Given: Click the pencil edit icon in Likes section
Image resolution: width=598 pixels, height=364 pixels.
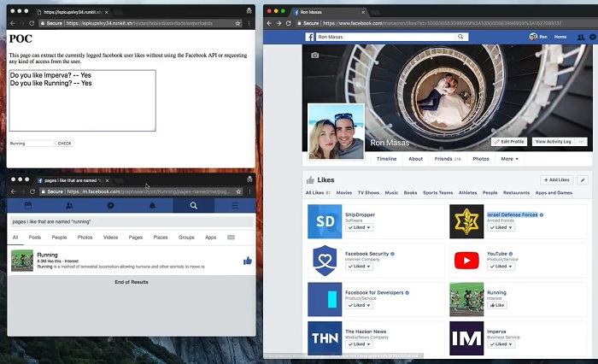Looking at the screenshot, I should tap(583, 180).
